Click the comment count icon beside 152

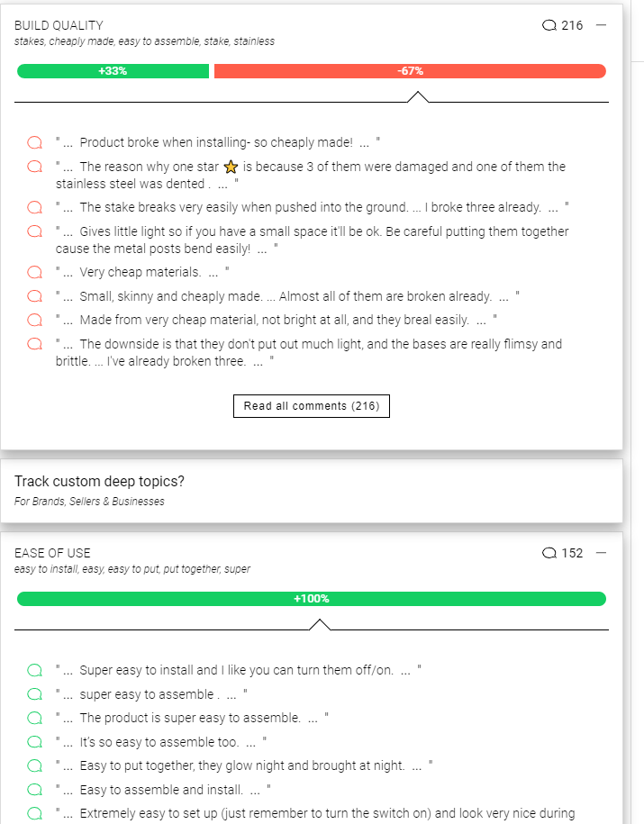click(x=549, y=553)
